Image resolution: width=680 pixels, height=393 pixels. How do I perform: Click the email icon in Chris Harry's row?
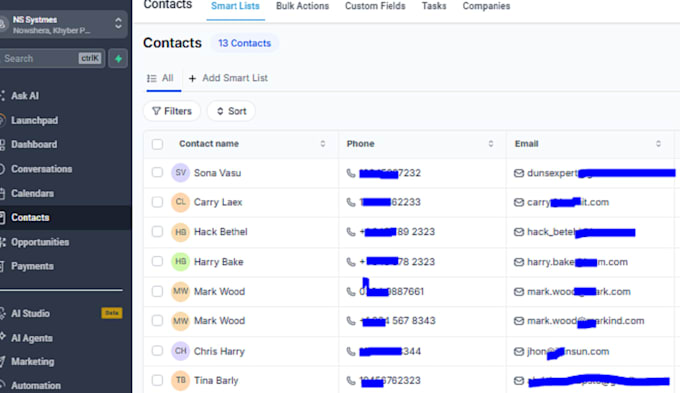point(519,351)
